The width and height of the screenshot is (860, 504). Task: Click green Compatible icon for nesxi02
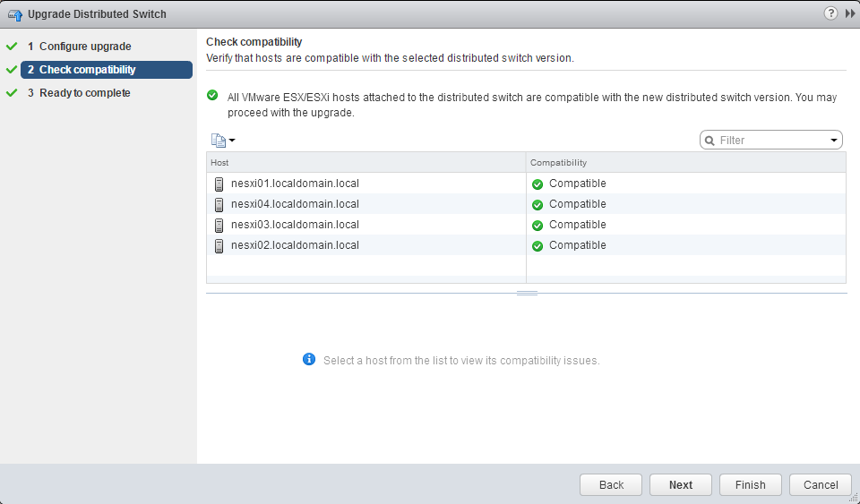click(537, 246)
